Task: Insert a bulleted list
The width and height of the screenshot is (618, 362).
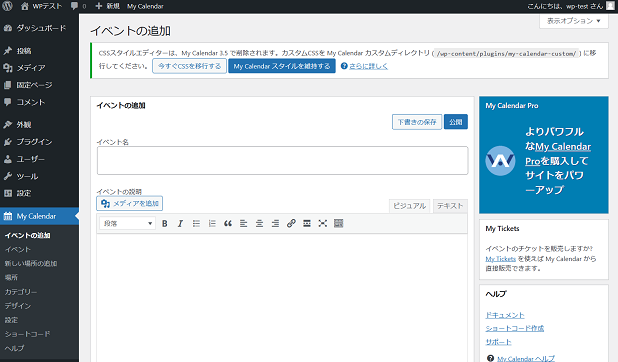Action: 196,224
